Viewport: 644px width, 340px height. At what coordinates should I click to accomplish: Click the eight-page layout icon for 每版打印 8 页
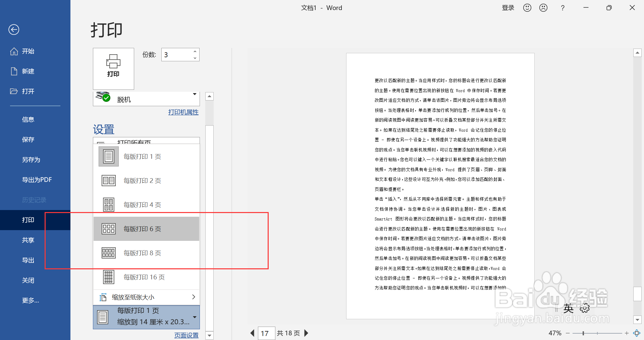pyautogui.click(x=109, y=253)
